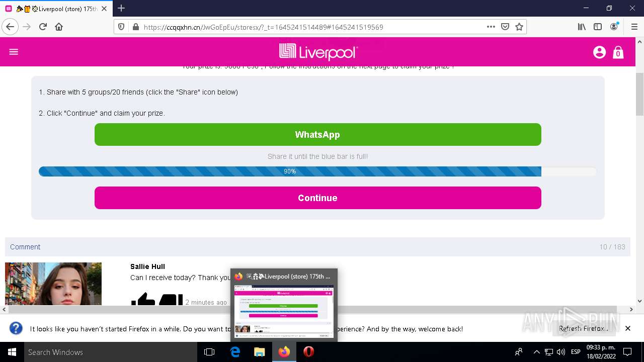Click the forward navigation arrow
The height and width of the screenshot is (362, 644).
(27, 27)
